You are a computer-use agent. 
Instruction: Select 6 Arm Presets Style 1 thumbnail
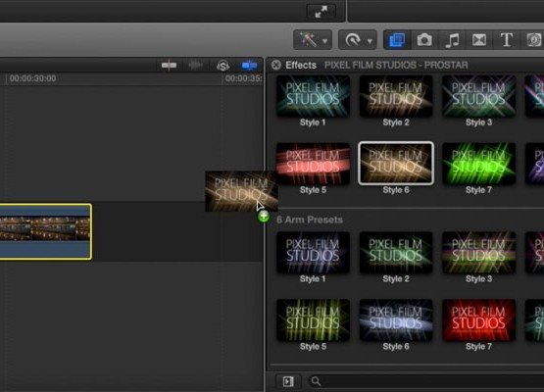[313, 253]
